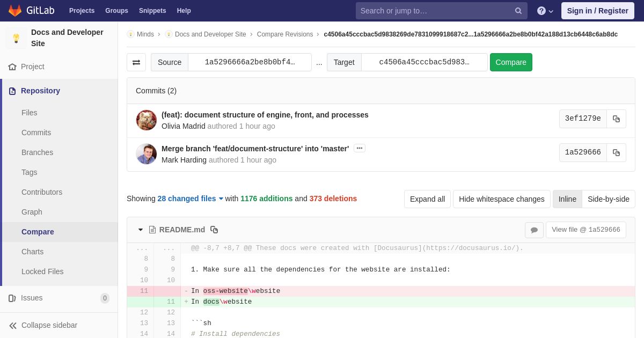The width and height of the screenshot is (644, 338).
Task: Open the Help question mark dropdown
Action: (x=545, y=11)
